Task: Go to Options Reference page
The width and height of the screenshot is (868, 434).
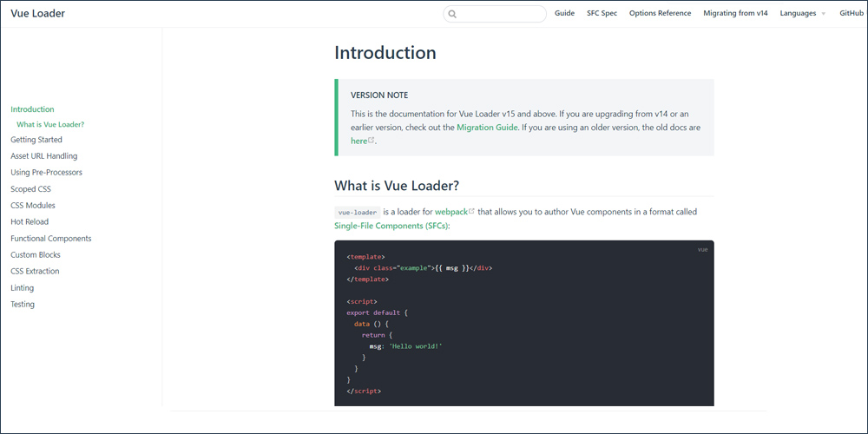Action: 660,13
